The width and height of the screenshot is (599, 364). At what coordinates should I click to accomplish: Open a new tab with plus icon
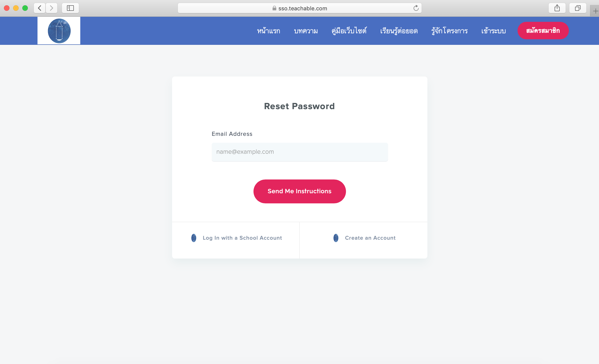pos(595,11)
